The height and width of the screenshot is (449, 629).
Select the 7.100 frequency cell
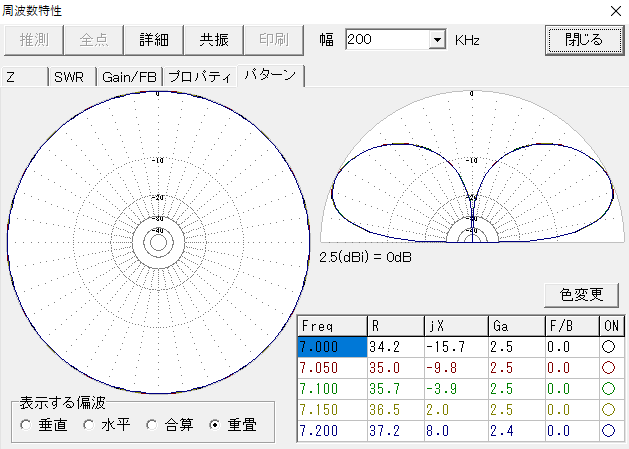pos(332,388)
